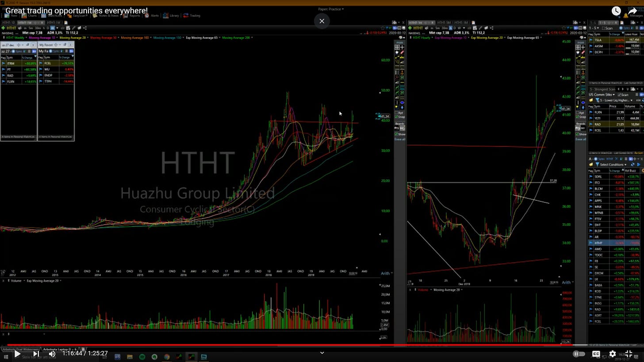Open the Alerts menu
Viewport: 644px width, 362px height.
tap(152, 15)
